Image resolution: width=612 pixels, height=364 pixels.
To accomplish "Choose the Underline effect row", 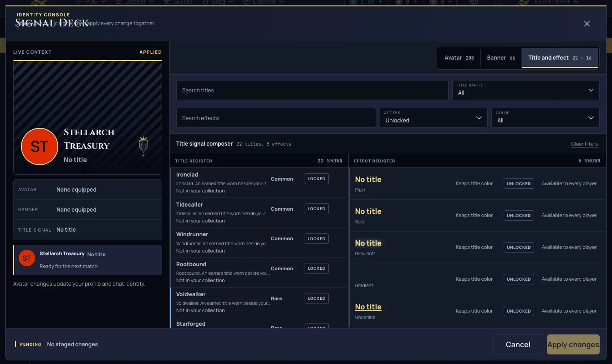I will pos(477,311).
